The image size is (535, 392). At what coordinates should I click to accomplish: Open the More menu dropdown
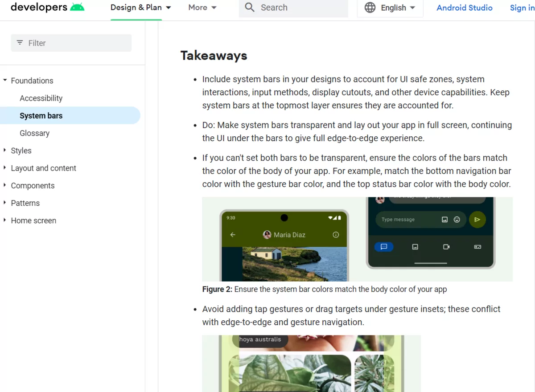[202, 8]
